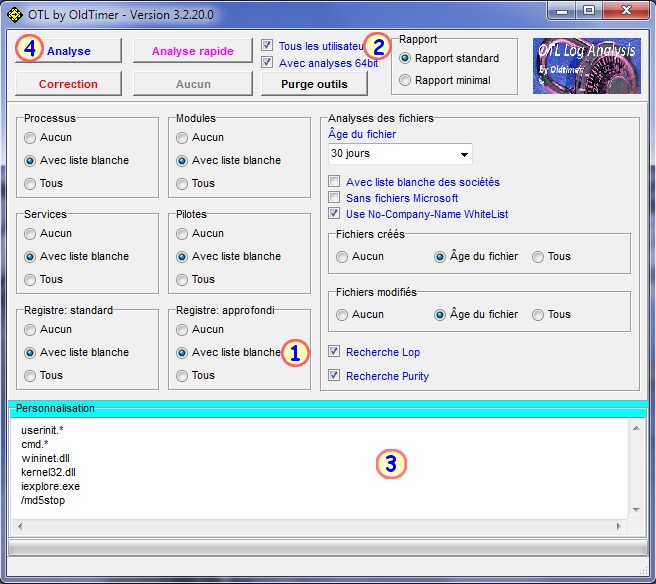Click the kernel32.dll line
Viewport: 656px width, 584px height.
[x=48, y=472]
